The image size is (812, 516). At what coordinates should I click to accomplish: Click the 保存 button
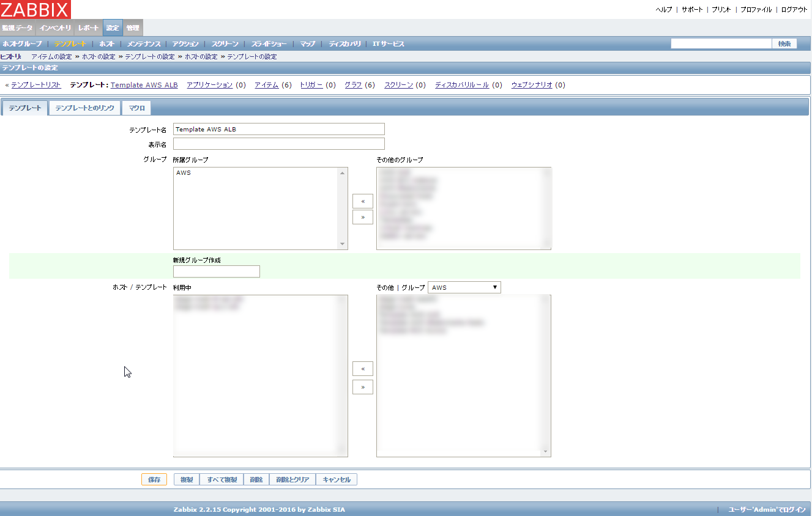(x=154, y=479)
